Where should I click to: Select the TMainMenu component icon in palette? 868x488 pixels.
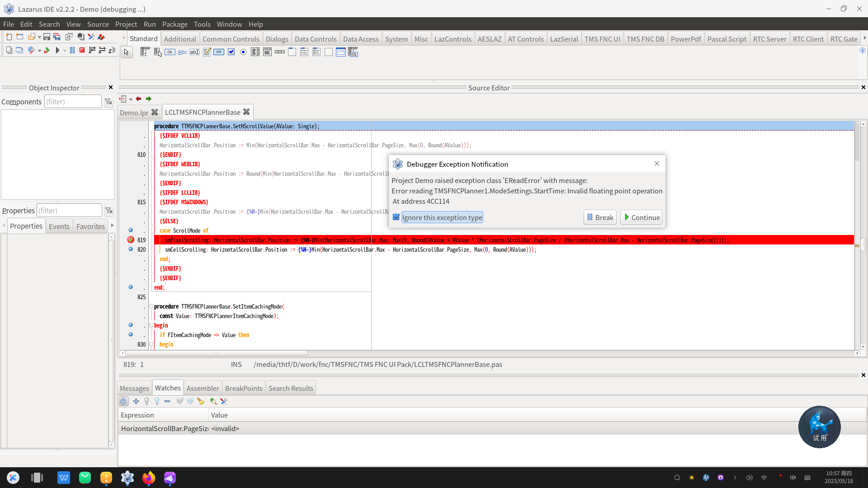tap(145, 52)
